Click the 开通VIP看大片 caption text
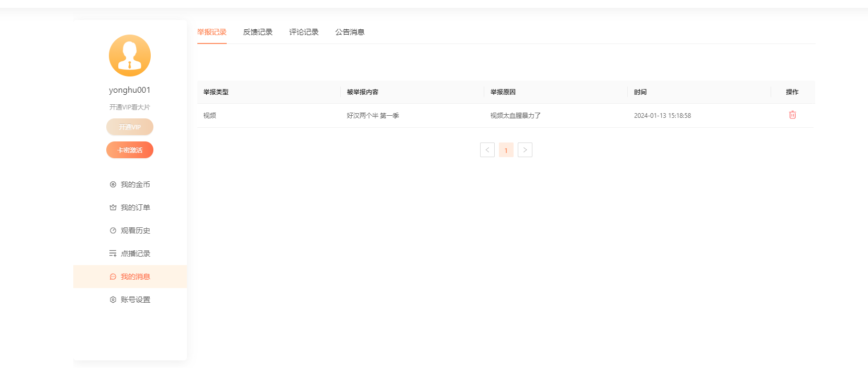 (130, 107)
